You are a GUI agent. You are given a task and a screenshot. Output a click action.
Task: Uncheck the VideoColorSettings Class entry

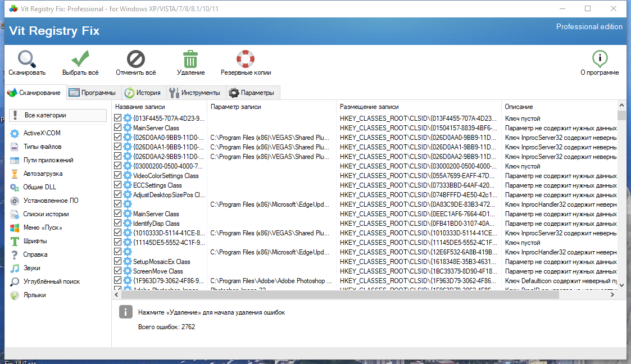point(117,175)
